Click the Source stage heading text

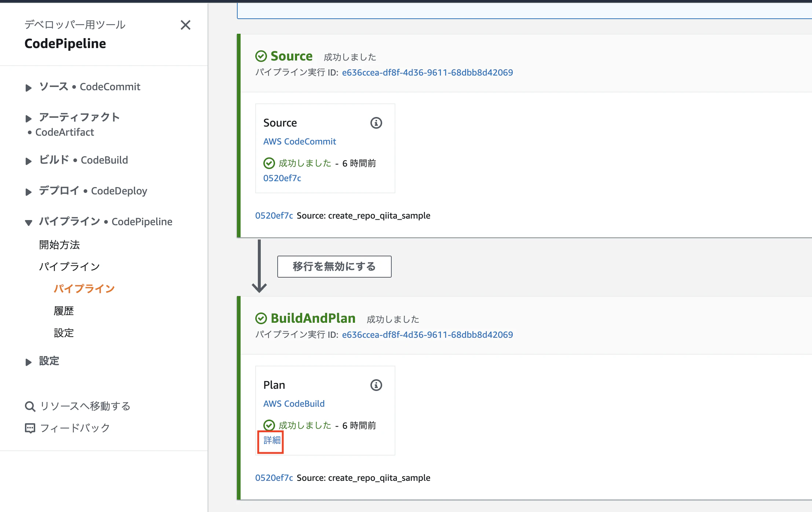click(x=292, y=56)
